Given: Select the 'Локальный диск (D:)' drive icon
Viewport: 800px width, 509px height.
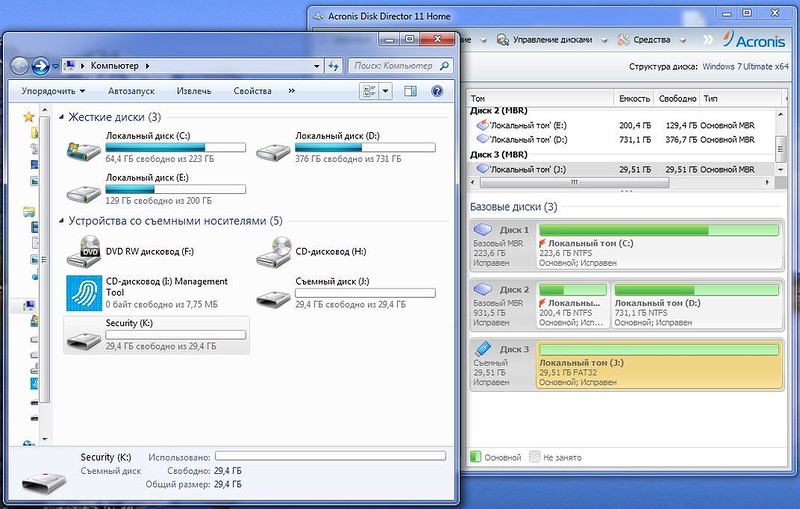Looking at the screenshot, I should pos(273,151).
